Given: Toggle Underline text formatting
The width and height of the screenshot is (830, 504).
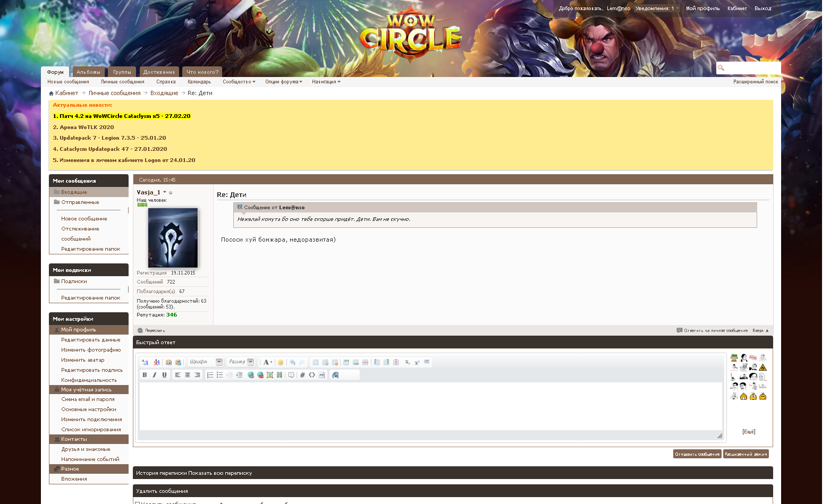Looking at the screenshot, I should click(165, 375).
